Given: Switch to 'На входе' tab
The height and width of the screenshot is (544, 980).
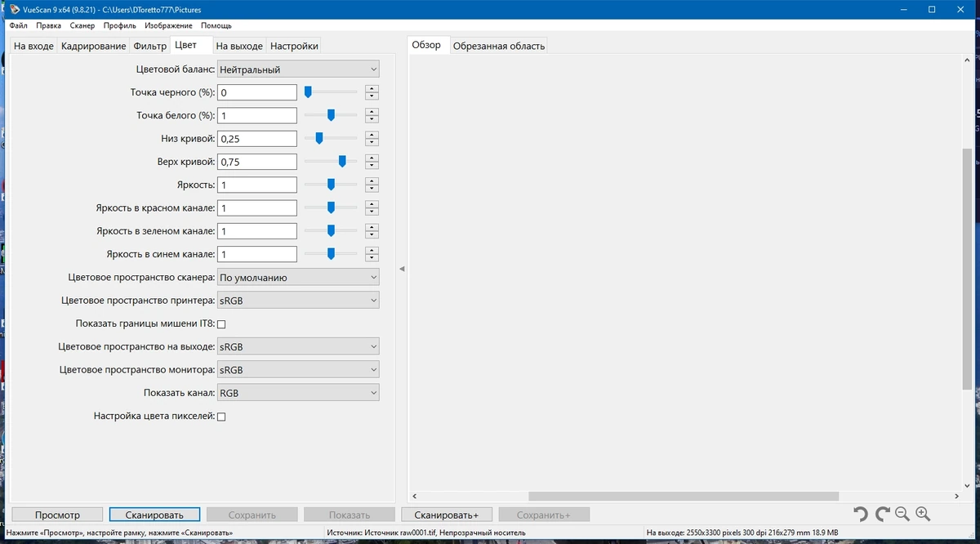Looking at the screenshot, I should point(33,47).
